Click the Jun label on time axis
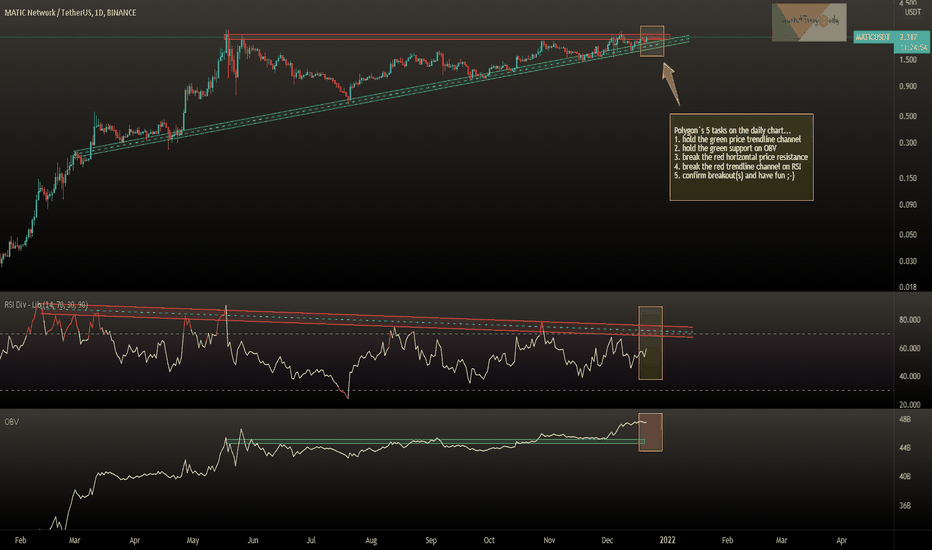 pyautogui.click(x=253, y=540)
